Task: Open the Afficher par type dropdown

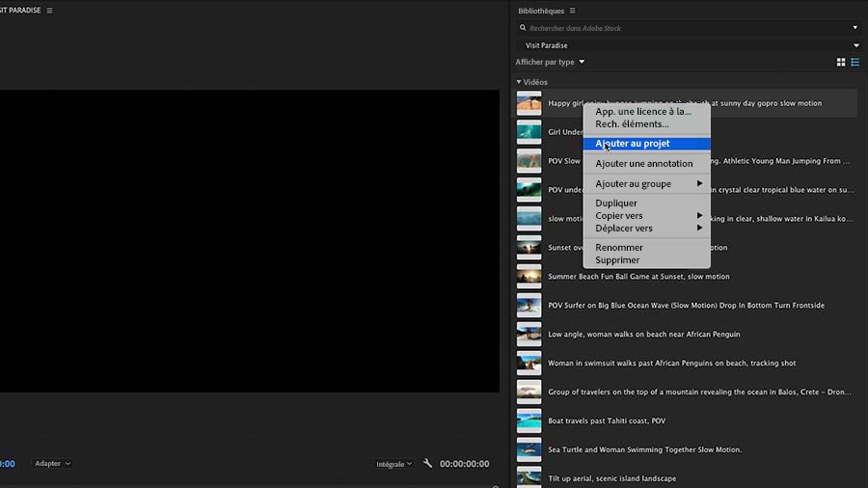Action: click(x=550, y=62)
